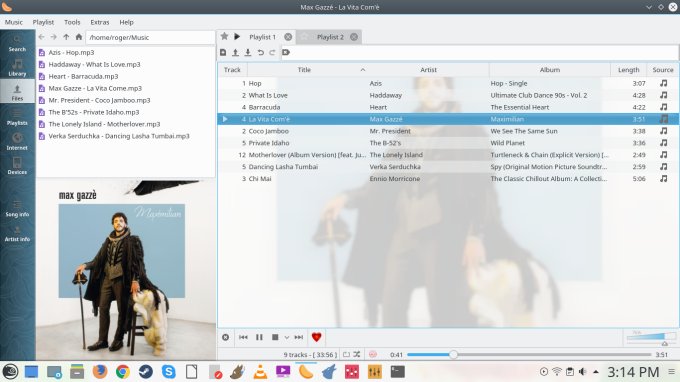Close the Playlist 1 tab
The image size is (680, 382).
pyautogui.click(x=288, y=37)
